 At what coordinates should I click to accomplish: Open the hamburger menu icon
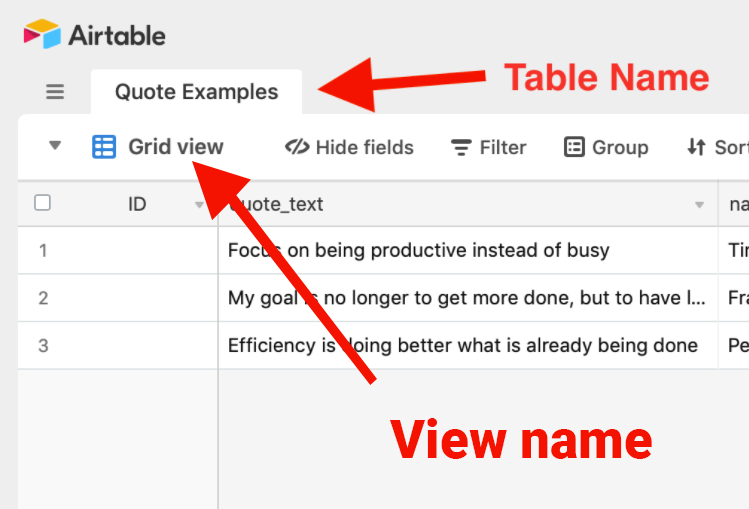click(x=55, y=92)
